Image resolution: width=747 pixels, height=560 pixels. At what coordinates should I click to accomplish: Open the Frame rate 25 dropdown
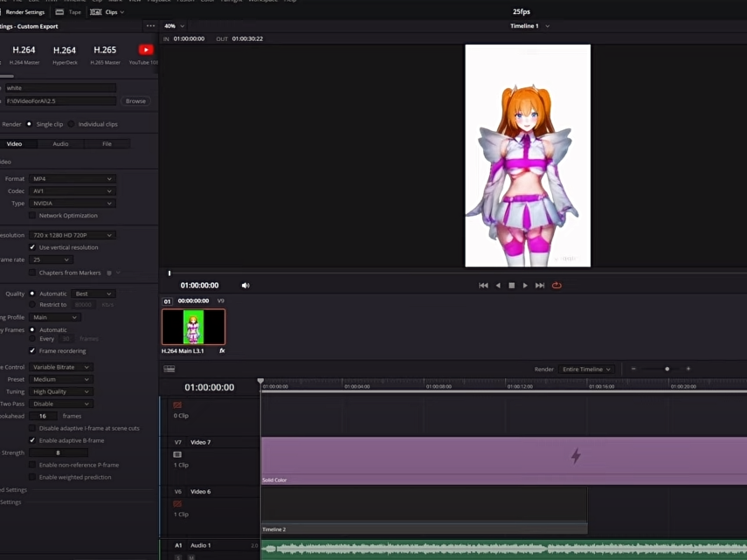pyautogui.click(x=51, y=259)
